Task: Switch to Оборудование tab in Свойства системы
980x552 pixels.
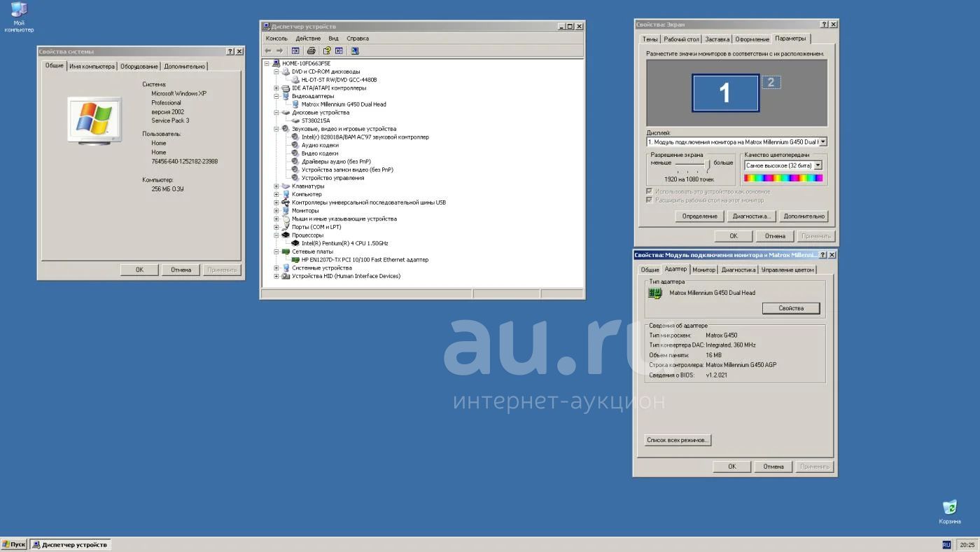Action: [139, 67]
